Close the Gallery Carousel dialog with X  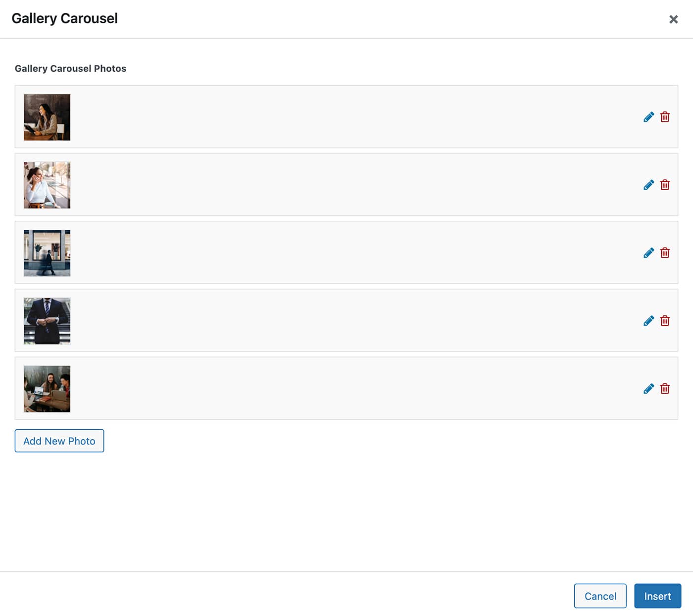click(673, 19)
